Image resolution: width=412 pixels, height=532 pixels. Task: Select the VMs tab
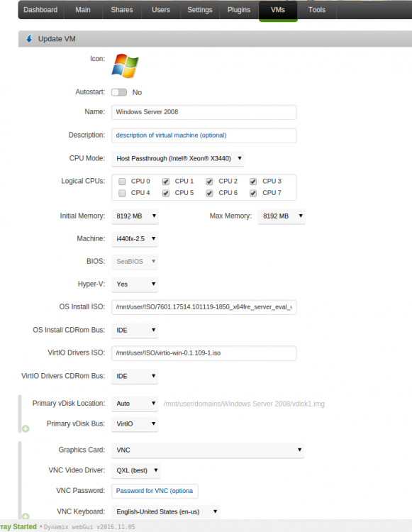(278, 10)
